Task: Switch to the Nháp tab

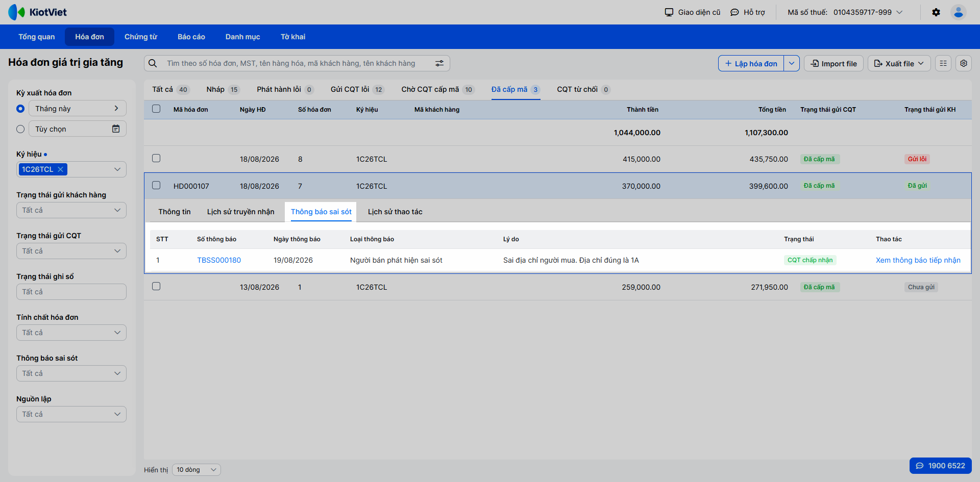Action: coord(223,89)
